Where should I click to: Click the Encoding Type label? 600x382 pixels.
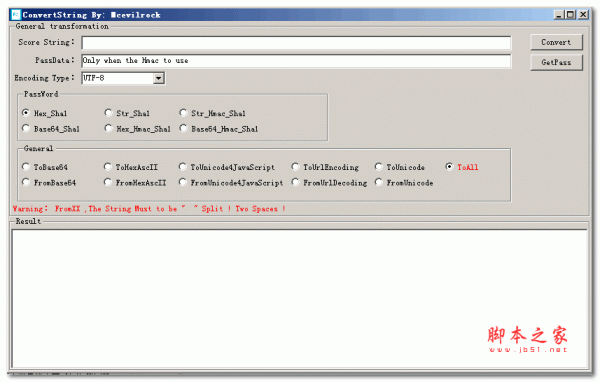44,78
